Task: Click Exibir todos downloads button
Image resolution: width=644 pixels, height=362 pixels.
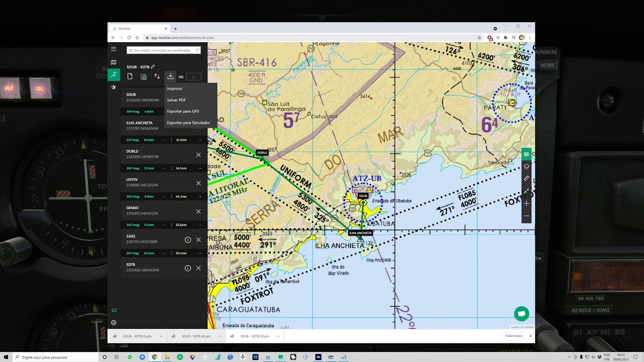Action: click(514, 336)
